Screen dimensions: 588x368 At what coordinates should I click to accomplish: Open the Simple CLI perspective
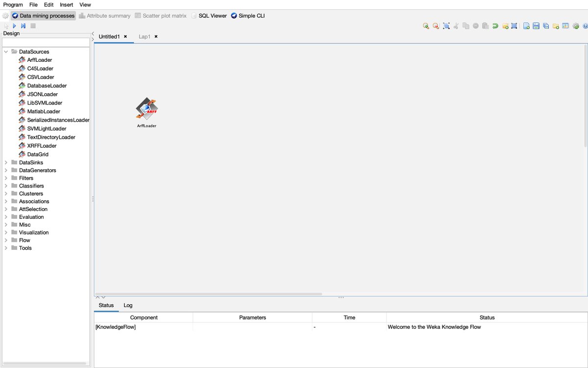(248, 16)
